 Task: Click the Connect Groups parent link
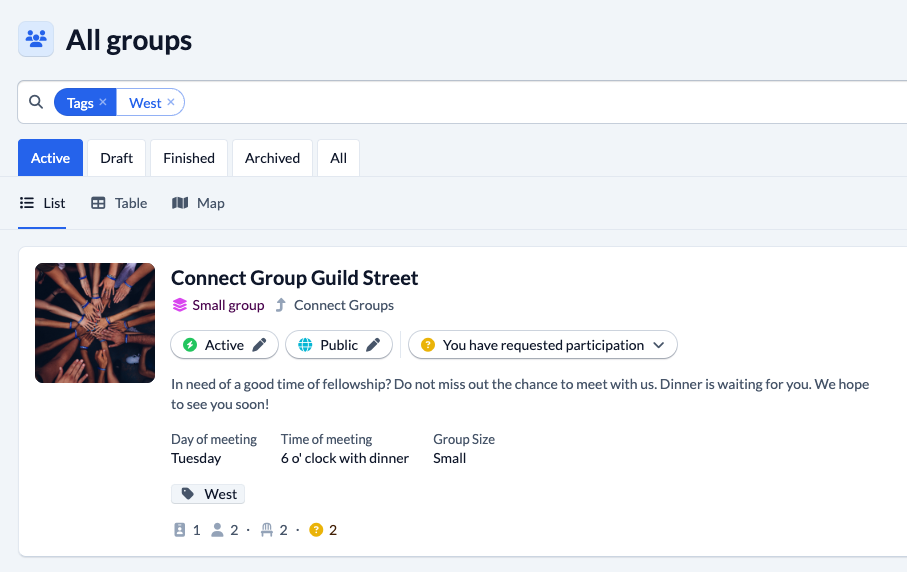click(344, 305)
